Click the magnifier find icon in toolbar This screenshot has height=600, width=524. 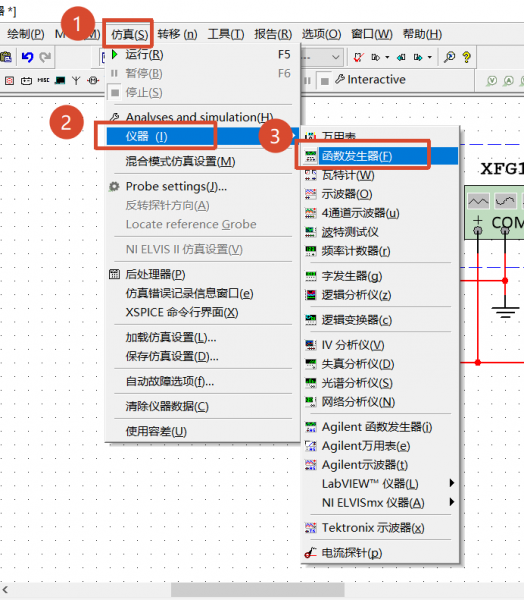click(x=449, y=57)
